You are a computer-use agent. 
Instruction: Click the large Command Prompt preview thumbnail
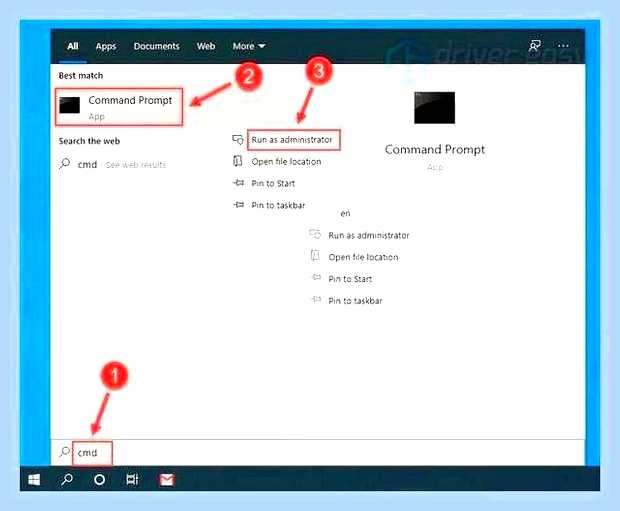tap(435, 108)
